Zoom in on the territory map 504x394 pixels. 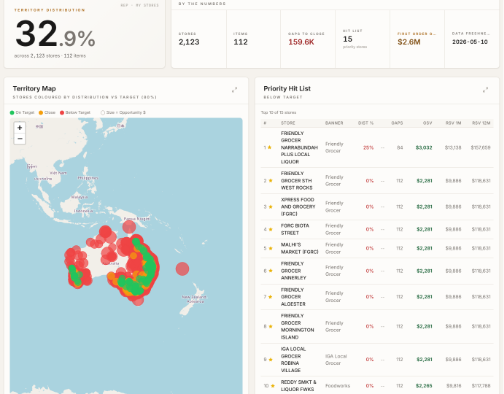[20, 128]
